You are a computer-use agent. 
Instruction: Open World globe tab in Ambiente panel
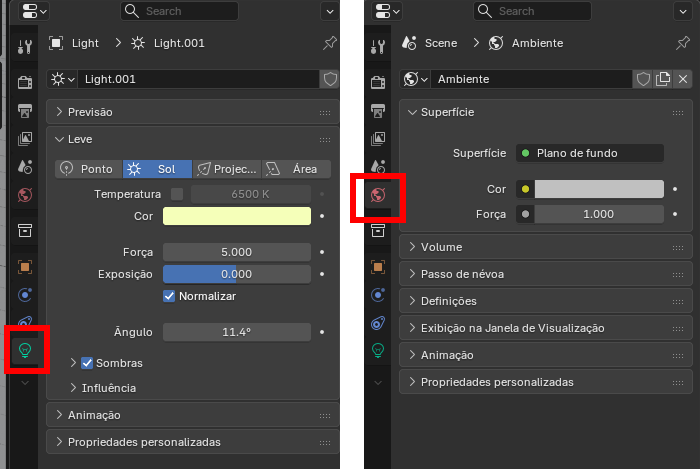click(x=378, y=195)
